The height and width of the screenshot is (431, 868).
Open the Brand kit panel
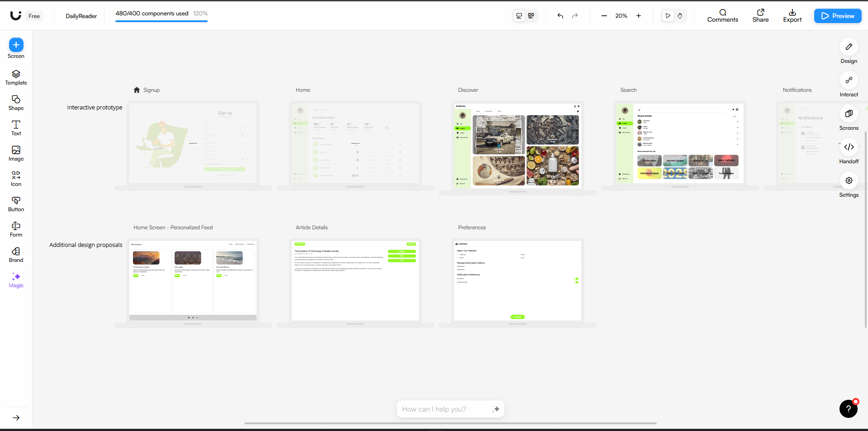click(x=16, y=255)
